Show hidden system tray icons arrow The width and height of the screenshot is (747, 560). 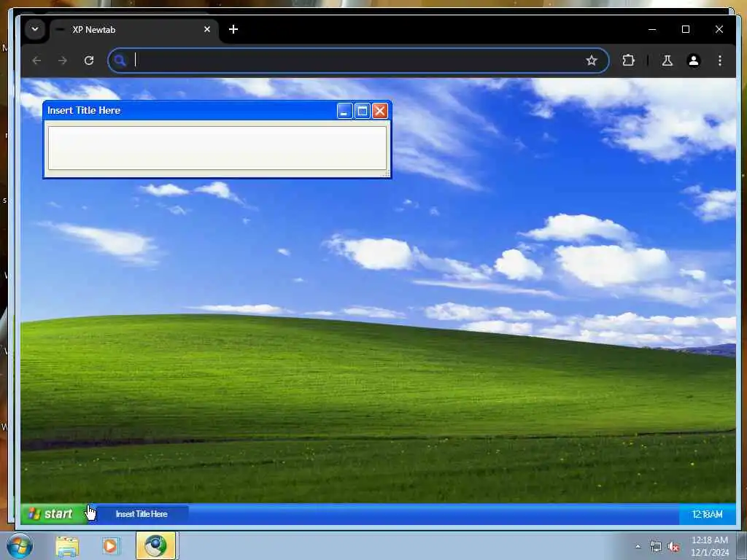638,547
